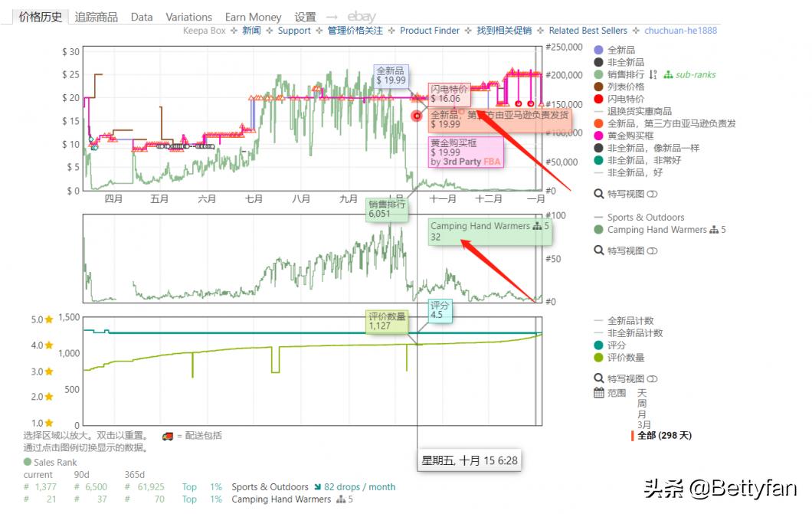Click the sub-ranks hierarchy icon
The image size is (812, 514).
click(668, 75)
